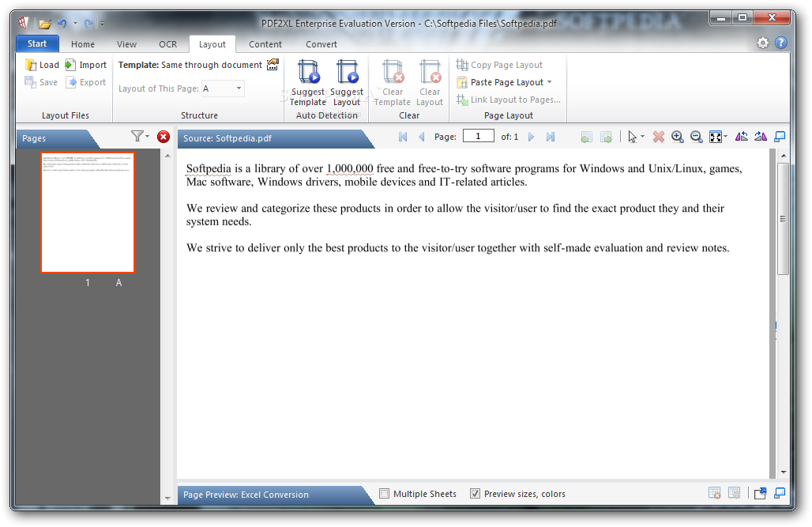Click the preview pop-out window icon
The image size is (812, 527).
pyautogui.click(x=760, y=493)
